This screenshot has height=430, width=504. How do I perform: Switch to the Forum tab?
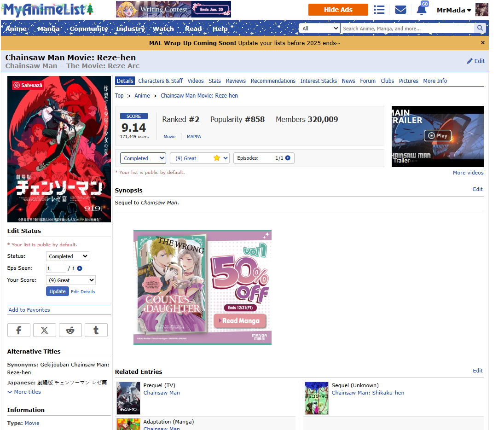click(368, 81)
